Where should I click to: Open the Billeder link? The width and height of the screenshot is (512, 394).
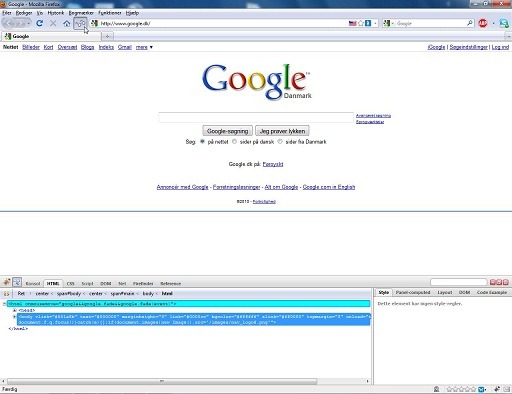[31, 47]
